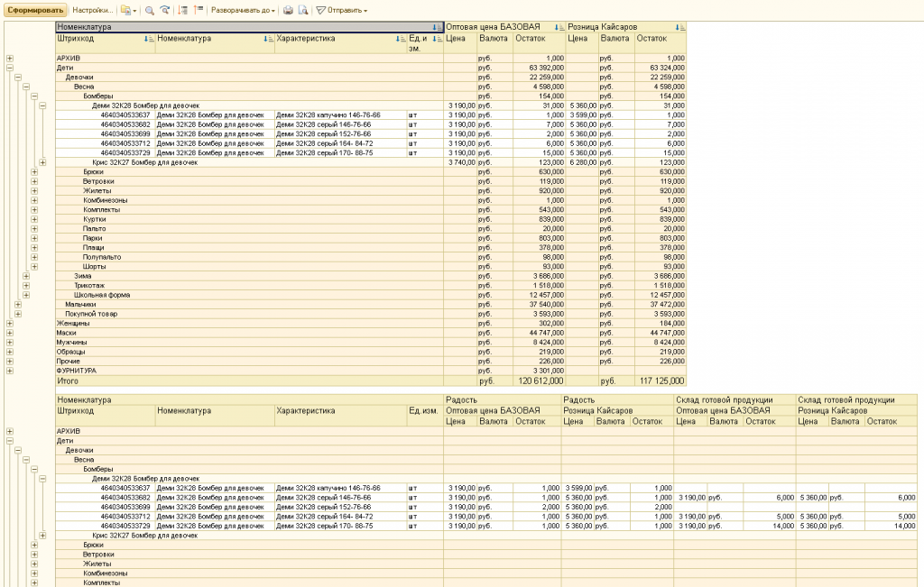Expand the Женщины group
The width and height of the screenshot is (924, 587).
[9, 323]
